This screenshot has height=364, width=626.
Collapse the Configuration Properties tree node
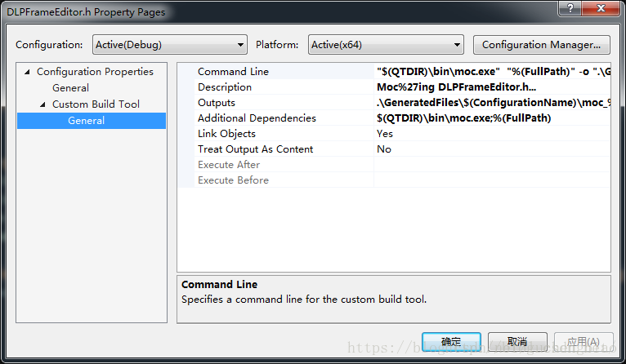coord(27,72)
